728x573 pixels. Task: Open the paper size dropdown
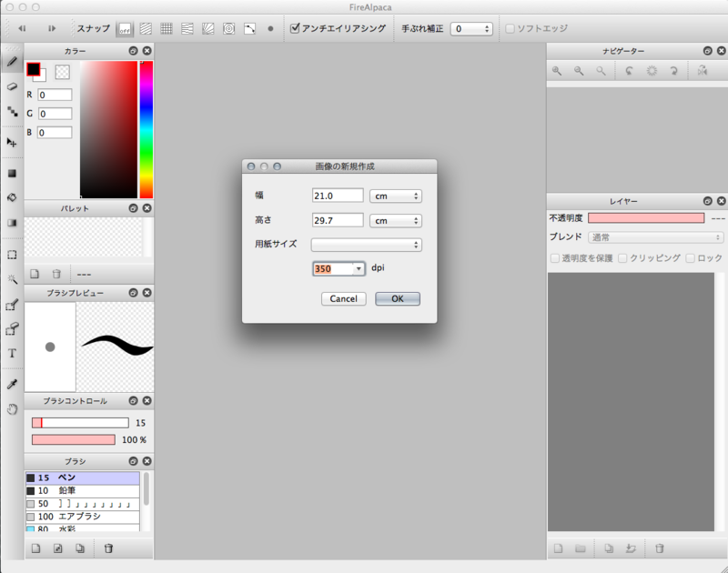(367, 245)
